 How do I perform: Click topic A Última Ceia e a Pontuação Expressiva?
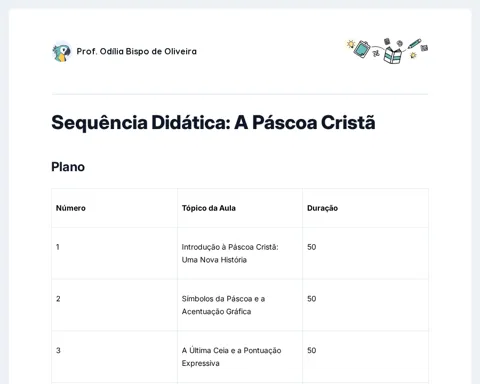point(231,357)
